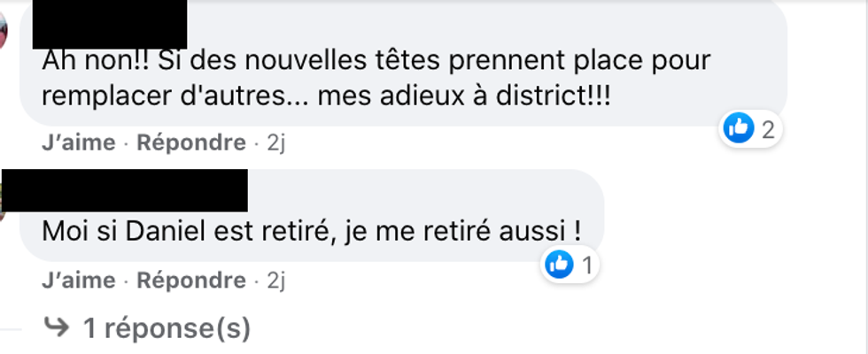The height and width of the screenshot is (354, 868).
Task: Reply to the "Moi si Daniel est retiré" comment
Action: 190,281
